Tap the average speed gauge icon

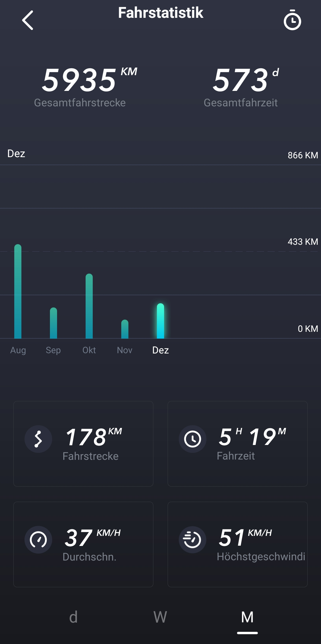coord(38,540)
